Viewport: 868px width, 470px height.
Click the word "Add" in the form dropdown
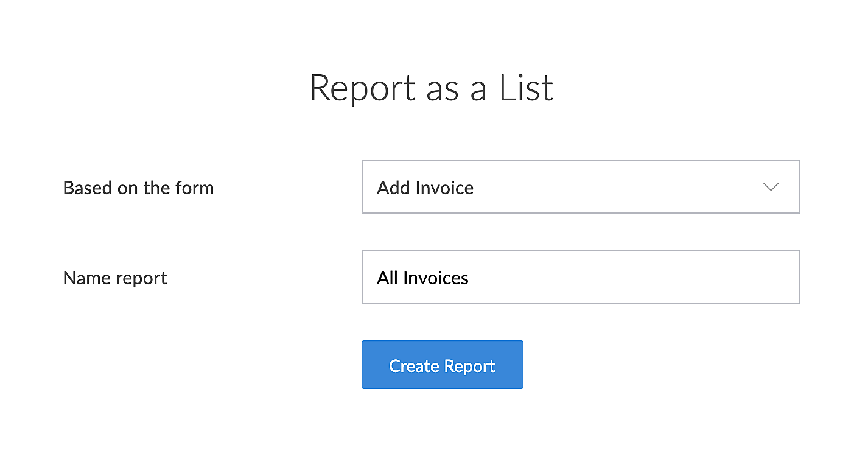pos(393,188)
